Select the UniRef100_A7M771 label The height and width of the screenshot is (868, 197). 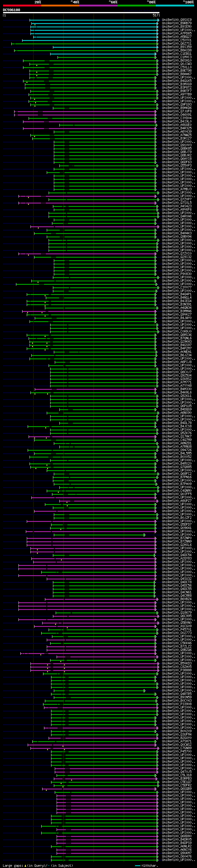click(x=176, y=382)
